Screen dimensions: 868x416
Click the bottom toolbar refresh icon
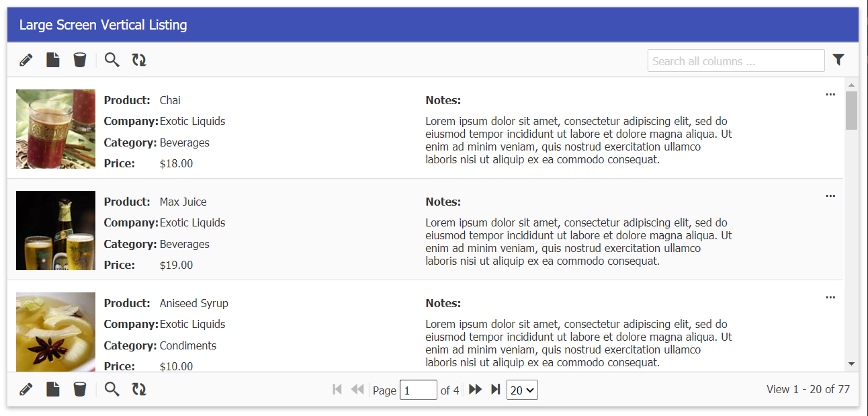point(139,389)
